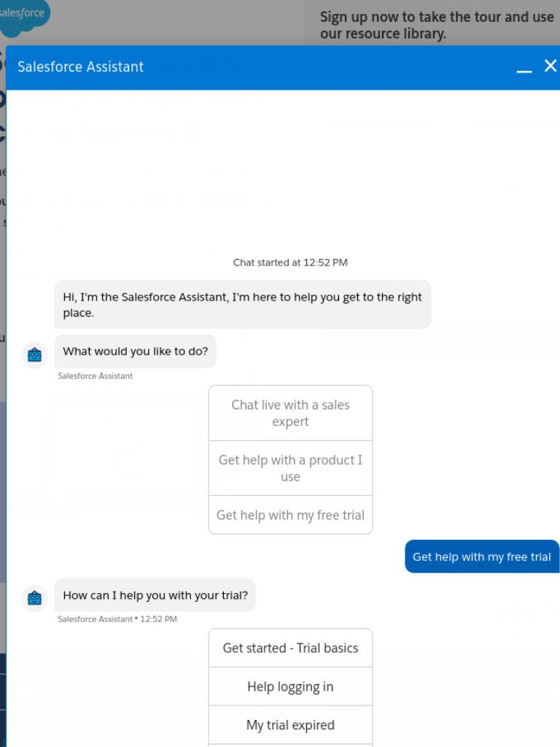Click the blue sent message bubble
The image size is (560, 747).
482,557
